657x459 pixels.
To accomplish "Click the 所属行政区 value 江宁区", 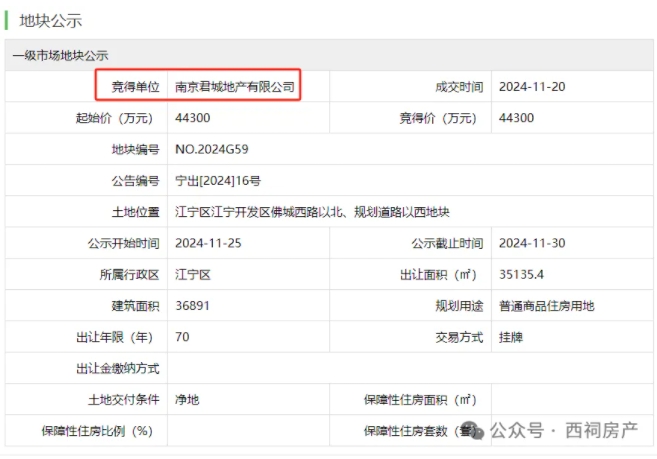I will (192, 274).
